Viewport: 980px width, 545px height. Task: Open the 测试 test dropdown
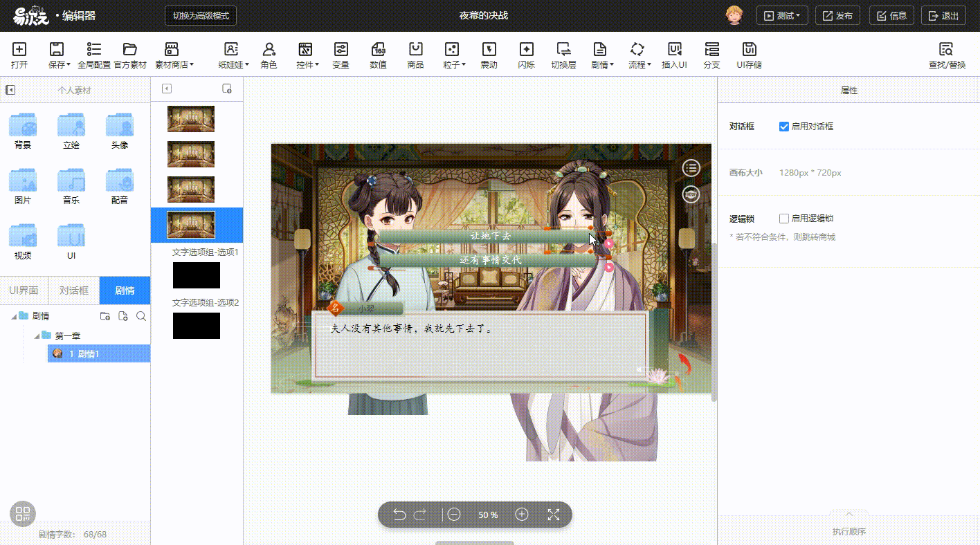pos(781,15)
